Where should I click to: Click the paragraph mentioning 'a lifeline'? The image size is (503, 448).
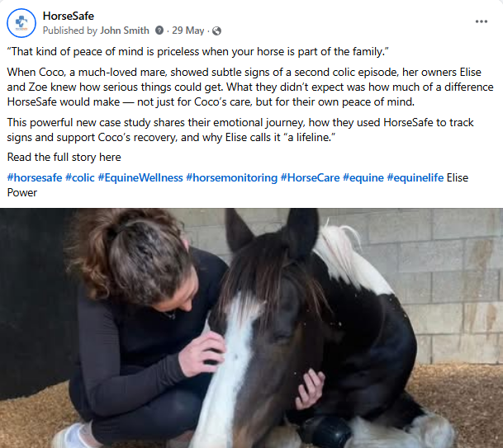coord(240,130)
